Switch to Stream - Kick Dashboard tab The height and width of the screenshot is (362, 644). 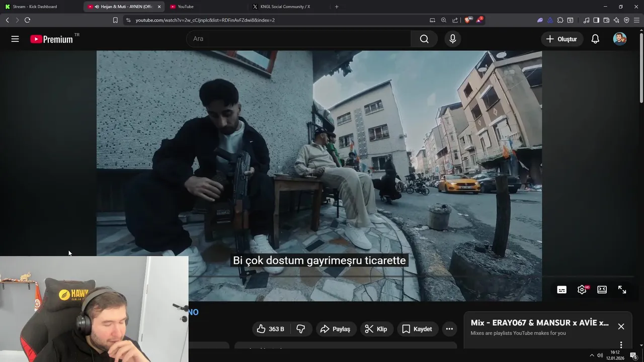(40, 7)
